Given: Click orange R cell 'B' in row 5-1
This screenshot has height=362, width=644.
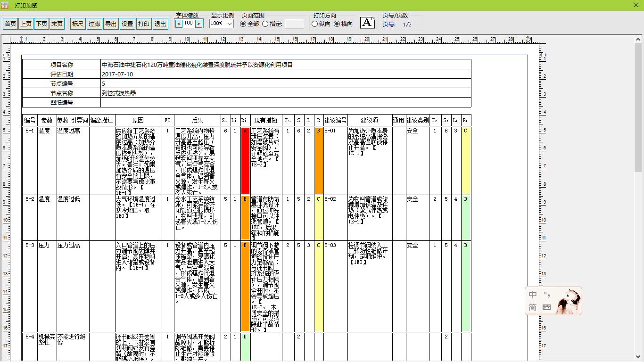Looking at the screenshot, I should (x=319, y=160).
